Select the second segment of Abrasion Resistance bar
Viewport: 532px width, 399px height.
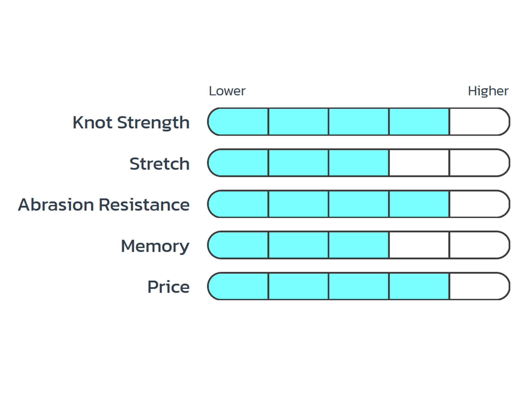(298, 204)
